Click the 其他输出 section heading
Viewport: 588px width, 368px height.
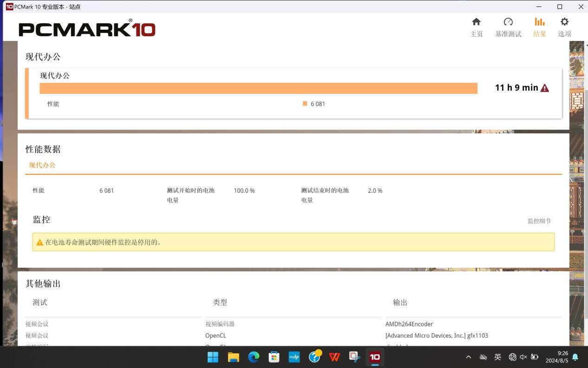(43, 283)
